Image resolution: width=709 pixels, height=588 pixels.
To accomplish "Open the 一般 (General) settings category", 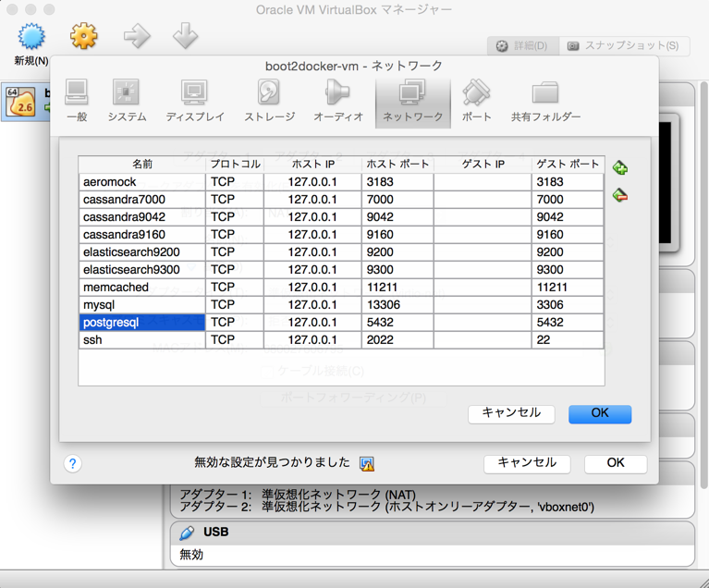I will (x=77, y=101).
